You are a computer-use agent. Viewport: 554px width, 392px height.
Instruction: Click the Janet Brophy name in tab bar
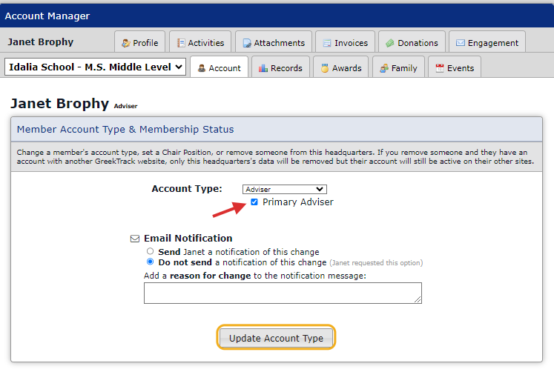point(41,41)
